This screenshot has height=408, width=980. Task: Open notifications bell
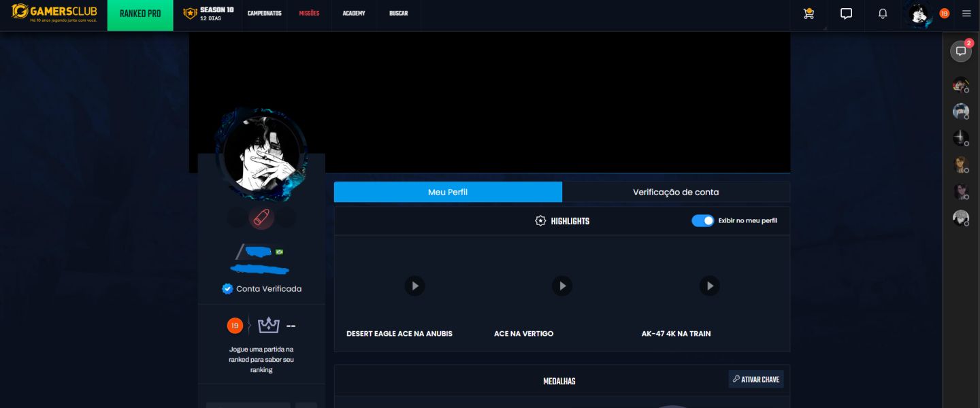[x=883, y=14]
